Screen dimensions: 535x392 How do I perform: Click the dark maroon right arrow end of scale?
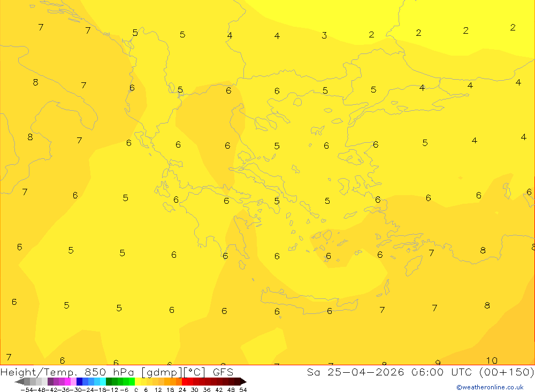click(243, 381)
